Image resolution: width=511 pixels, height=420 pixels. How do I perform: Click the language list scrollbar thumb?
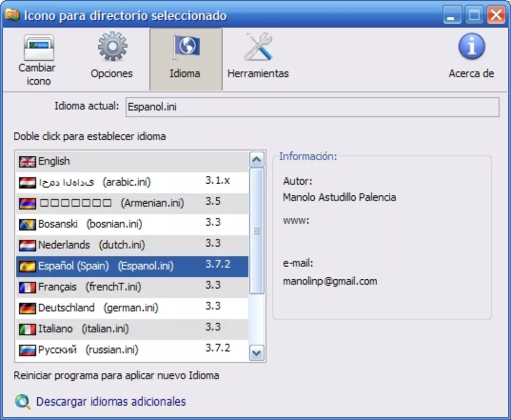(257, 231)
